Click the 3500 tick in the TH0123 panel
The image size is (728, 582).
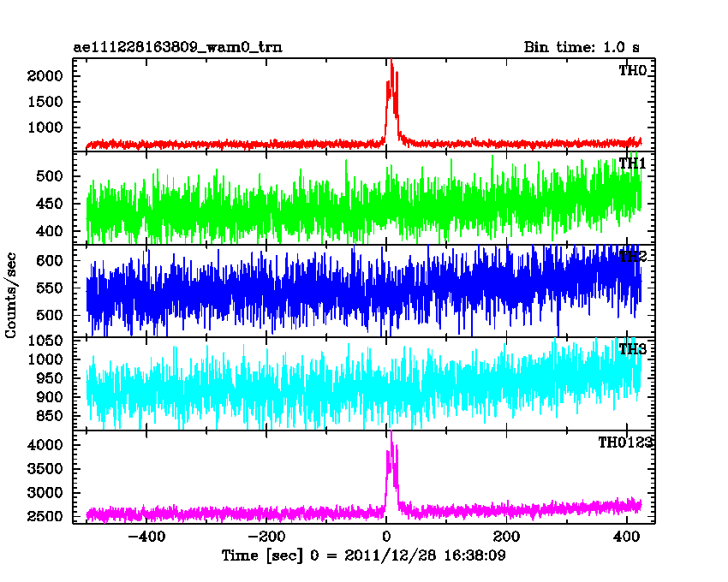[x=45, y=469]
